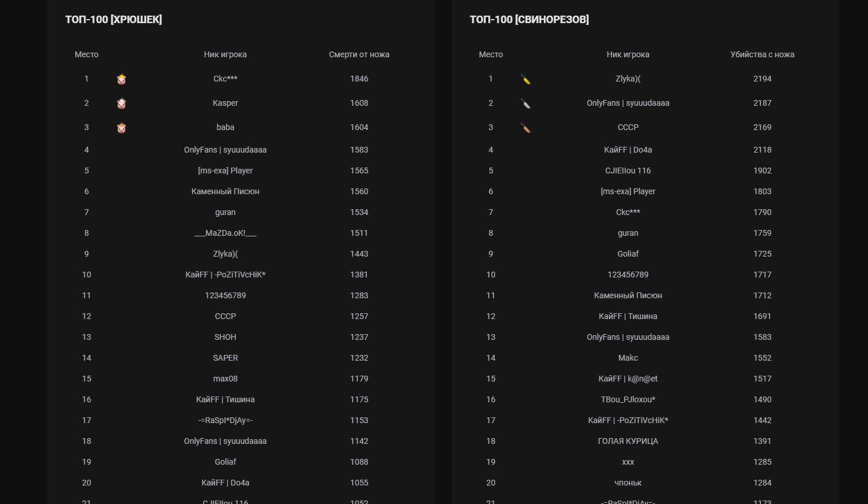Click the ТОП-100 [ХРЮШЕК] heading
868x504 pixels.
point(113,20)
